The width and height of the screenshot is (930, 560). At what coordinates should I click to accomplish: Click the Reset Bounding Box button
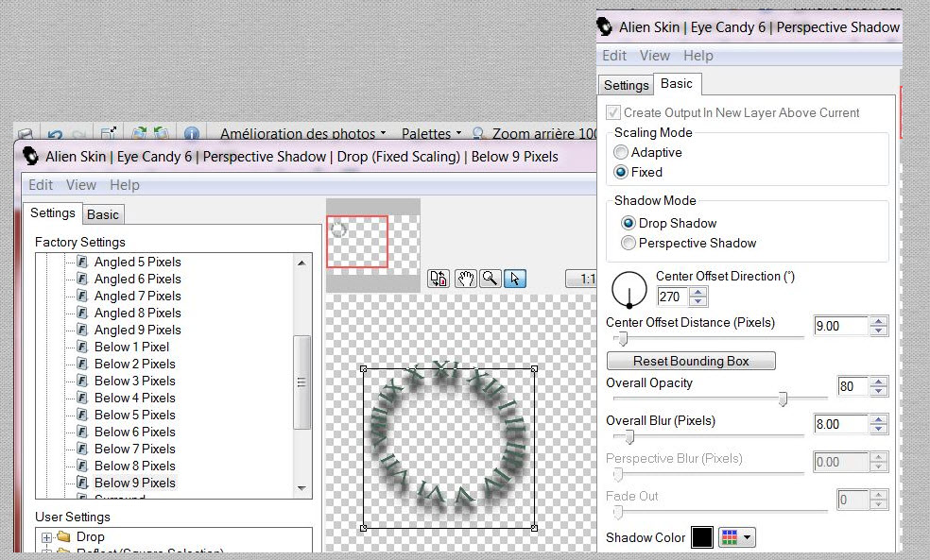[x=691, y=361]
